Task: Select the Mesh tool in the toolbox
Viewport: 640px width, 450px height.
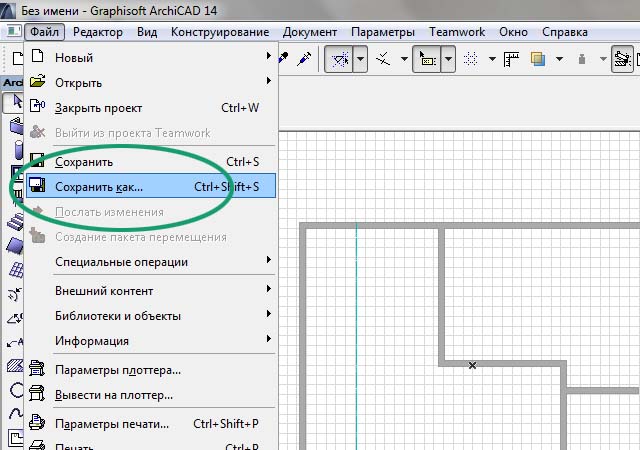Action: [14, 271]
